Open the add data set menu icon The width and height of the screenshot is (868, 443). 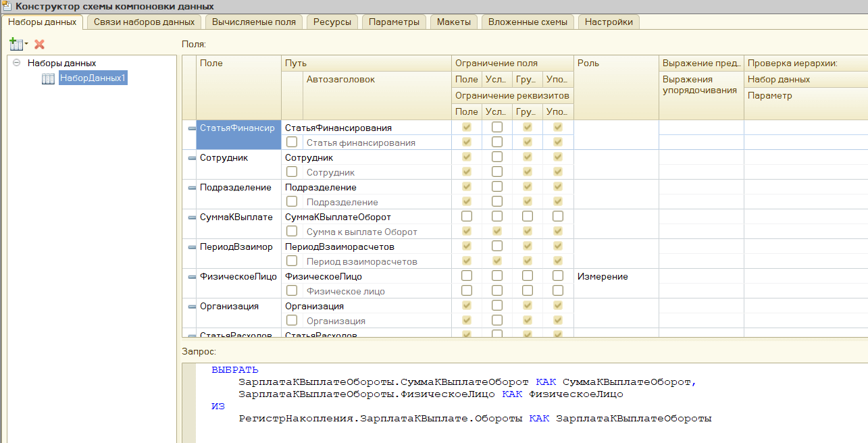point(18,44)
